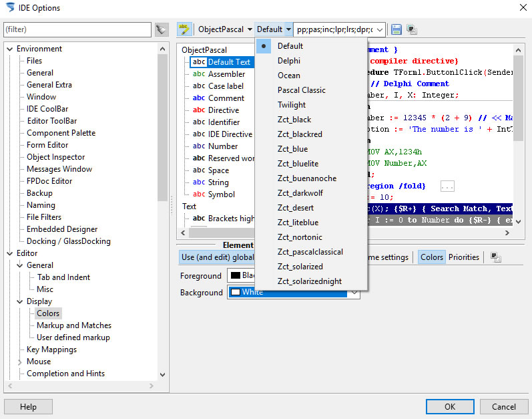Close the IDE Options dialog
This screenshot has width=532, height=419.
coord(523,7)
